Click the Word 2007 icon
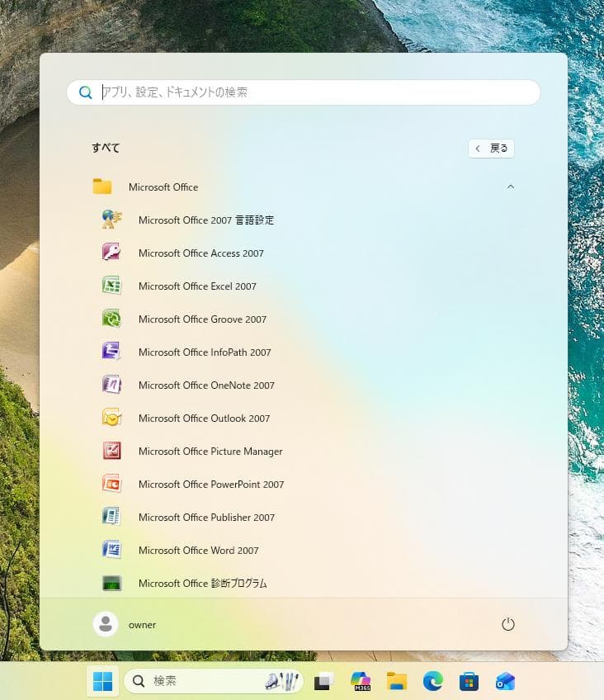The width and height of the screenshot is (604, 700). (111, 550)
